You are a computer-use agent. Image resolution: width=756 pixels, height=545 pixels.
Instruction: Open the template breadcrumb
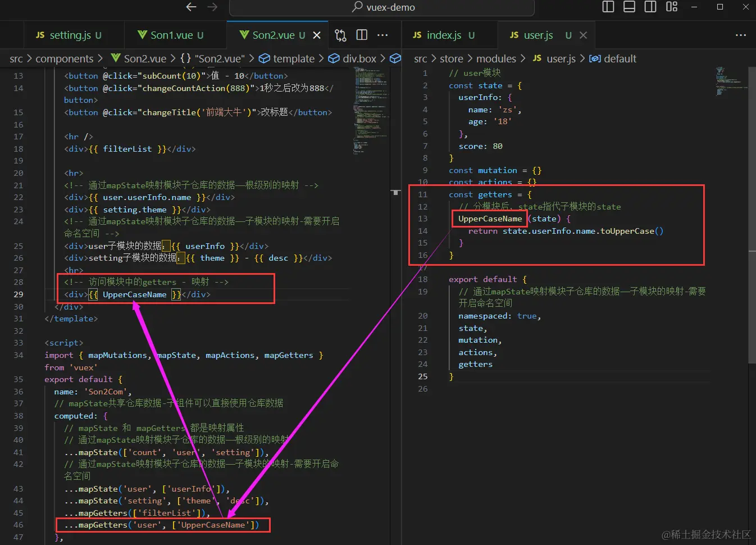pos(287,58)
